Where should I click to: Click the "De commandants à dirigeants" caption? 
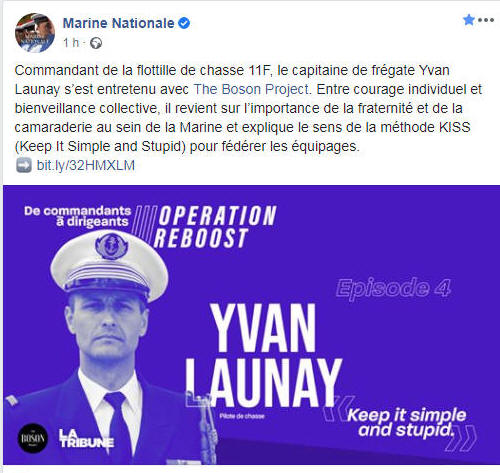click(x=78, y=216)
